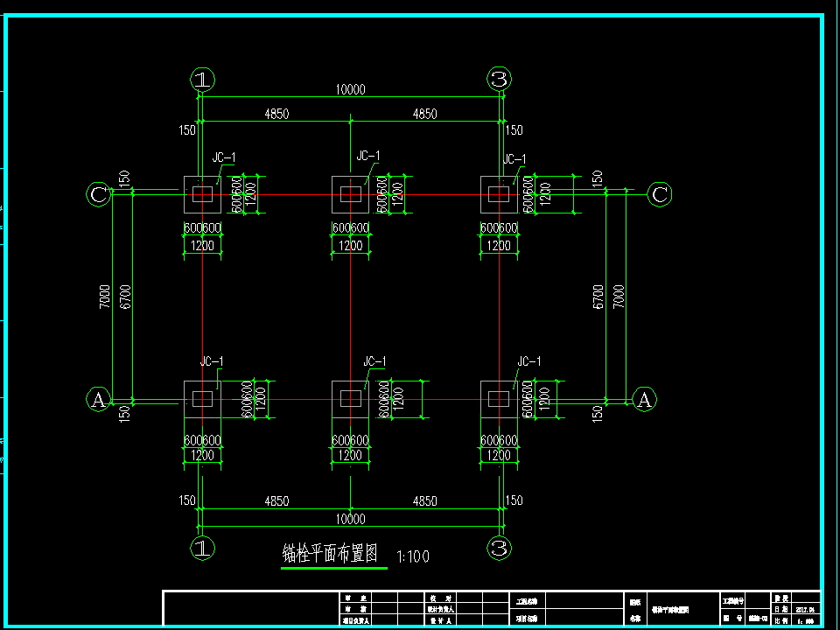Click vertical 1200 dimension right of C-1 footing

point(251,194)
